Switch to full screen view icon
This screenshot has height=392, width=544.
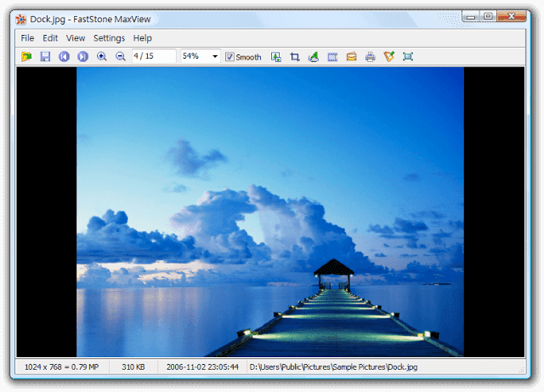click(x=408, y=57)
